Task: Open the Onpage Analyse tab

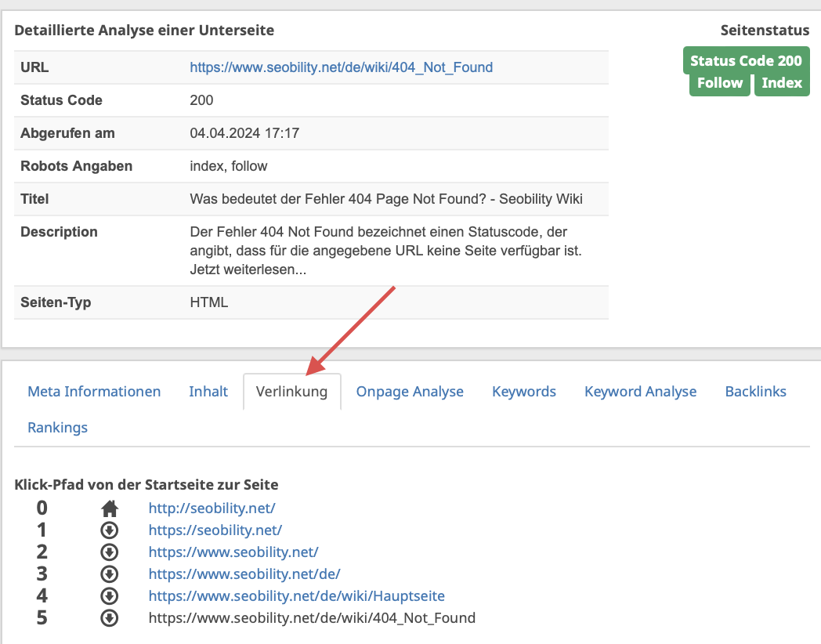Action: click(x=410, y=392)
